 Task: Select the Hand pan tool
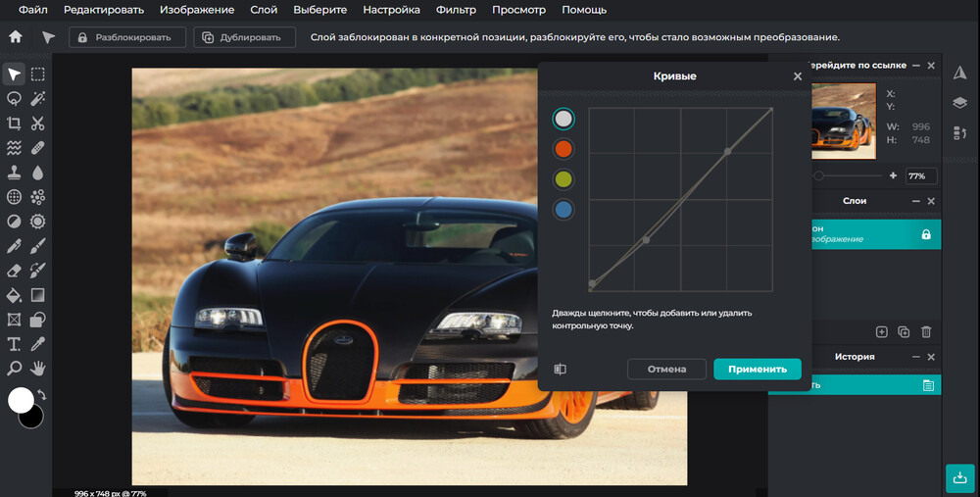(38, 369)
